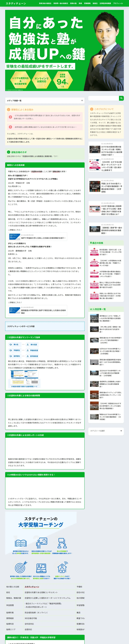Screen dimensions: 129x644
Task: Open 英検2級の勉強法 menu item
Action: 45,4
